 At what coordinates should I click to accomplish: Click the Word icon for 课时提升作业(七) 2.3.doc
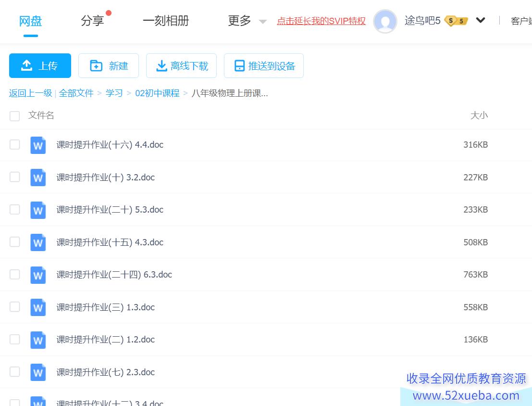point(38,372)
